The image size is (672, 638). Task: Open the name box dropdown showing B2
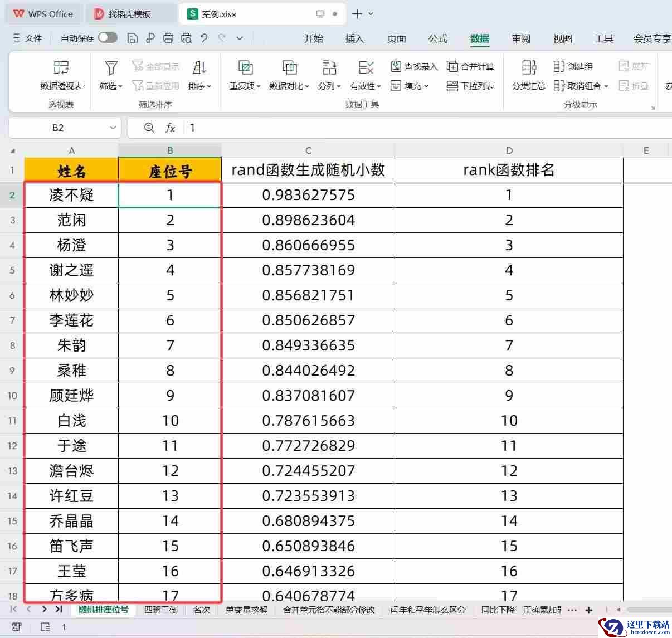pos(113,128)
